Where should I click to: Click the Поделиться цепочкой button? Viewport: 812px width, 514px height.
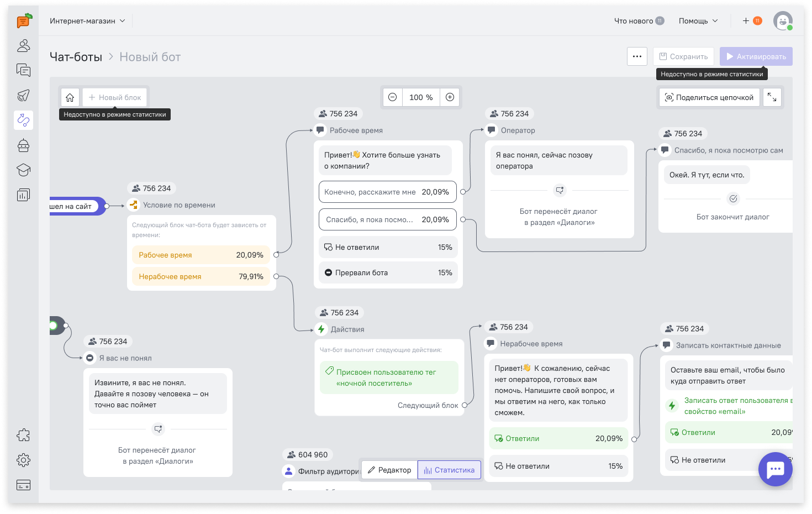point(709,97)
